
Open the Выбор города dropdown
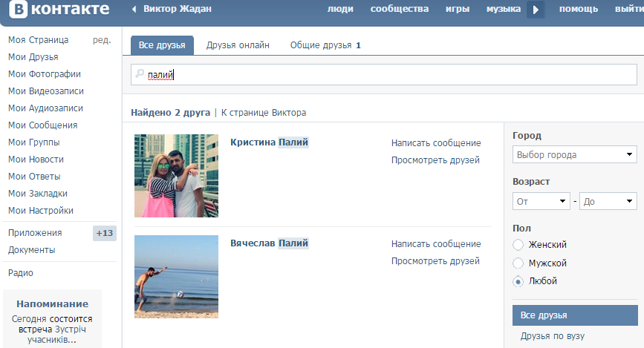pyautogui.click(x=574, y=155)
